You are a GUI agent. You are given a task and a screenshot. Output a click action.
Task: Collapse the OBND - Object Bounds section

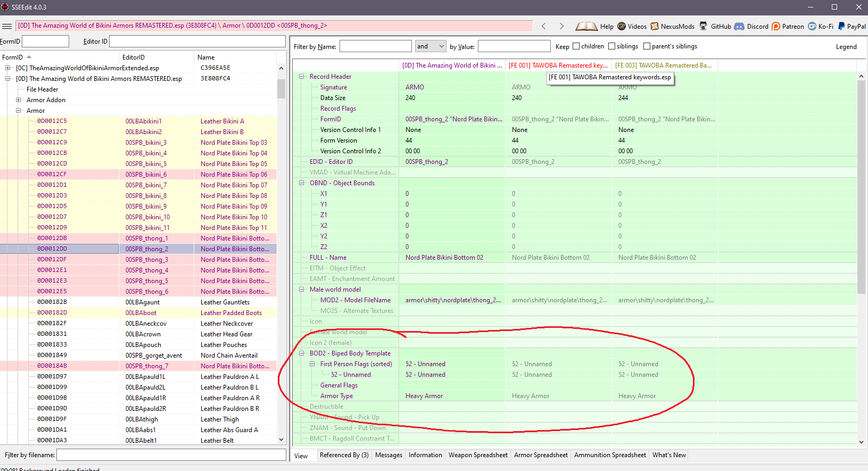coord(302,183)
